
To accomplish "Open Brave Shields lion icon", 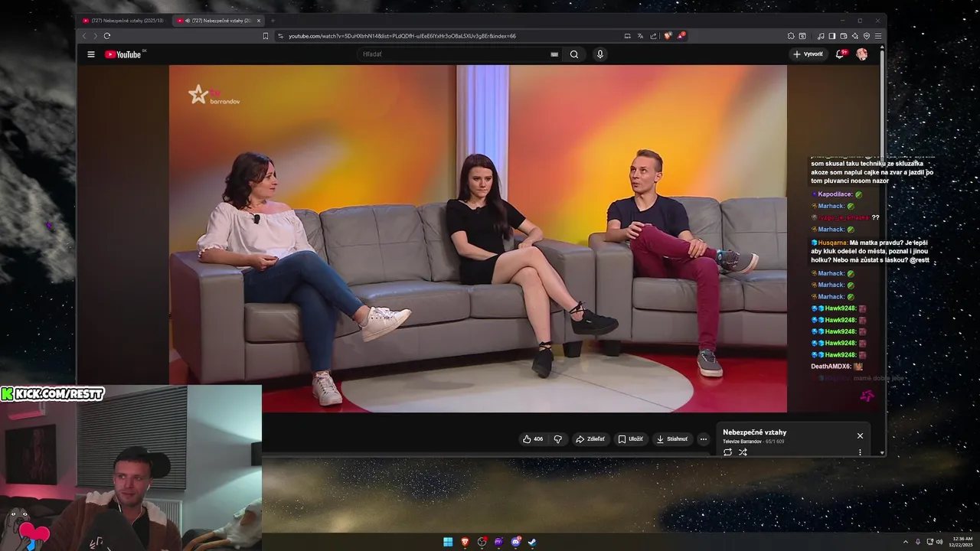I will tap(668, 36).
